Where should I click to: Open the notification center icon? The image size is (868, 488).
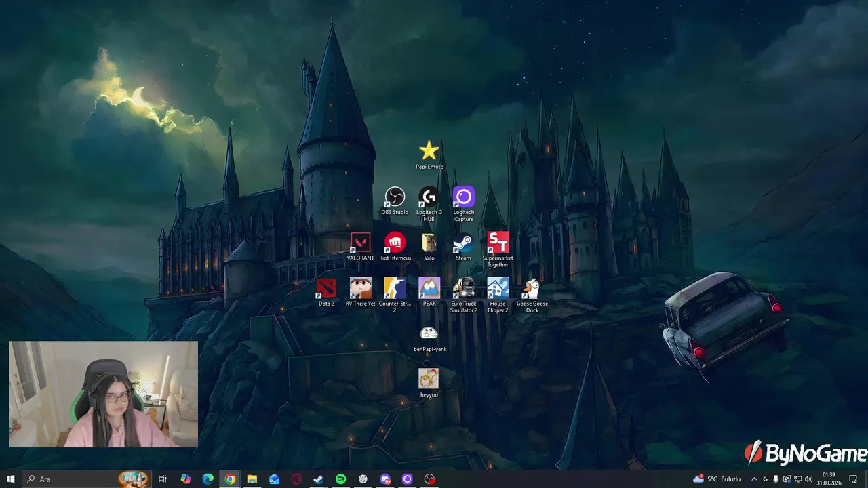(x=853, y=479)
